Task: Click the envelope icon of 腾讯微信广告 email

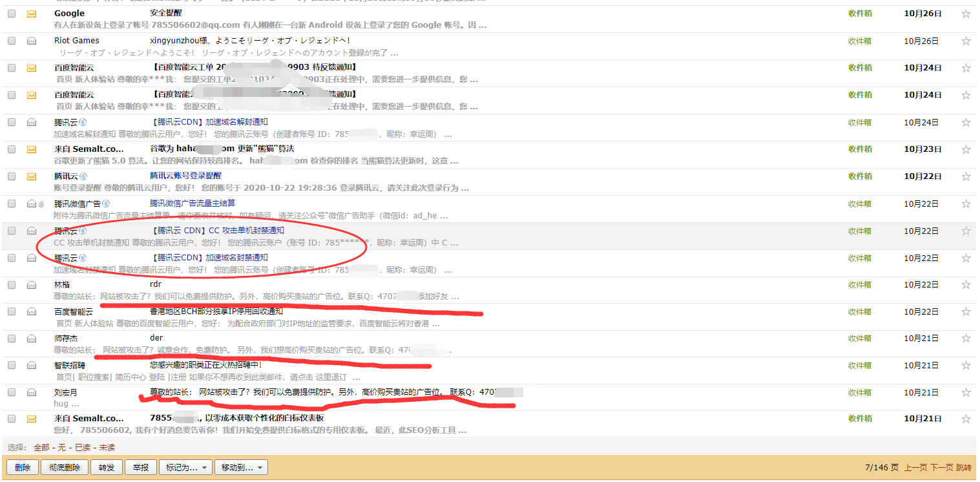Action: pos(31,204)
